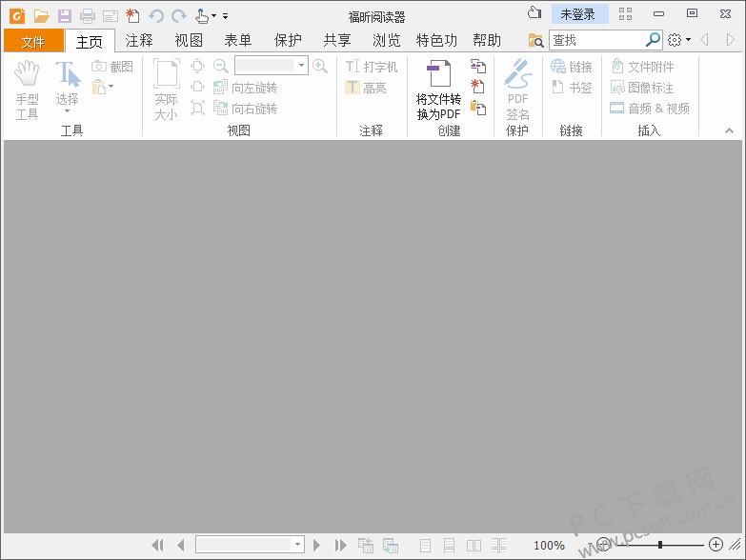Save document with the floppy disk icon

point(64,16)
